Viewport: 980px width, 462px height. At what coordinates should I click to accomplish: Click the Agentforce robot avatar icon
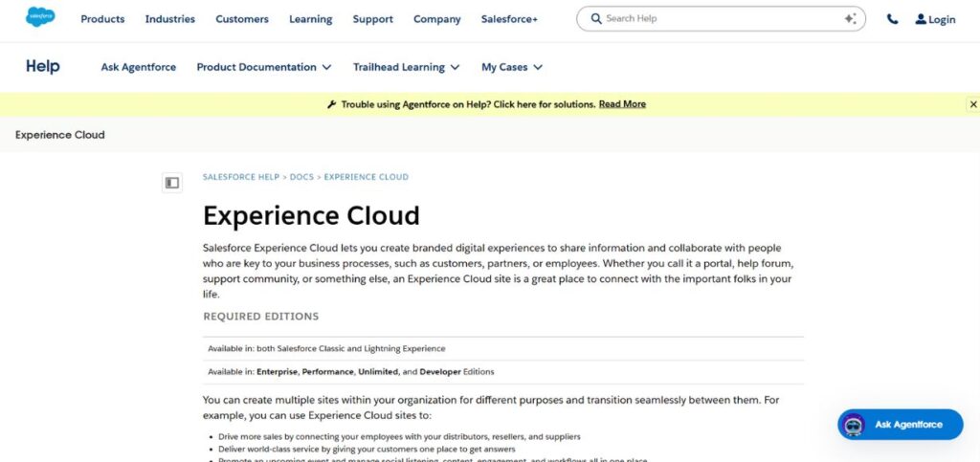click(x=853, y=425)
